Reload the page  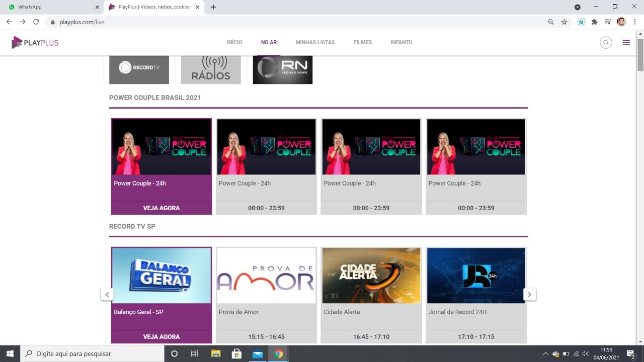[36, 22]
